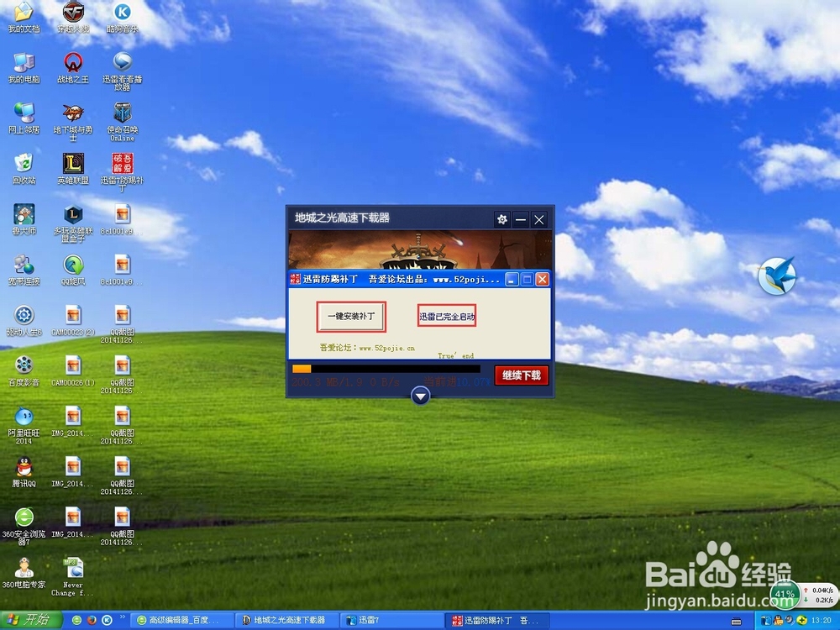Open 360 browser quick launch icon
The width and height of the screenshot is (840, 630).
[x=76, y=621]
